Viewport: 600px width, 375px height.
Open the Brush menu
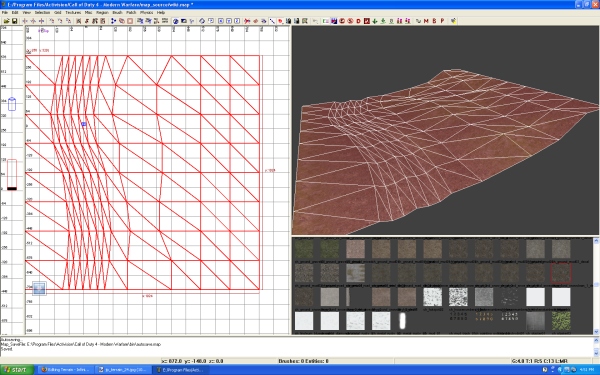click(117, 13)
